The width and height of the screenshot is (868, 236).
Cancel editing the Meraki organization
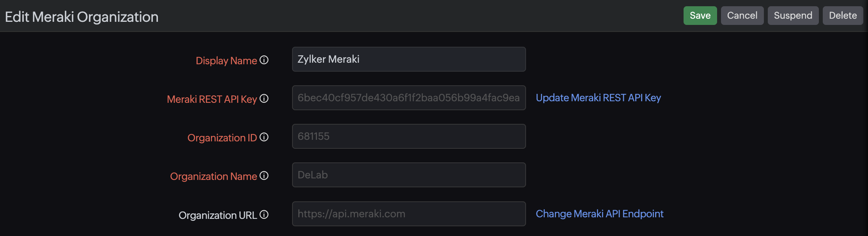[x=742, y=16]
